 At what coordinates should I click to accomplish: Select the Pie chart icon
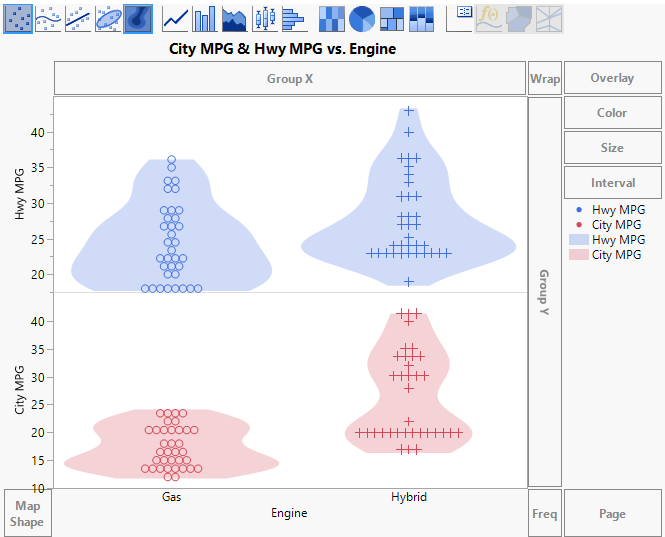(361, 18)
